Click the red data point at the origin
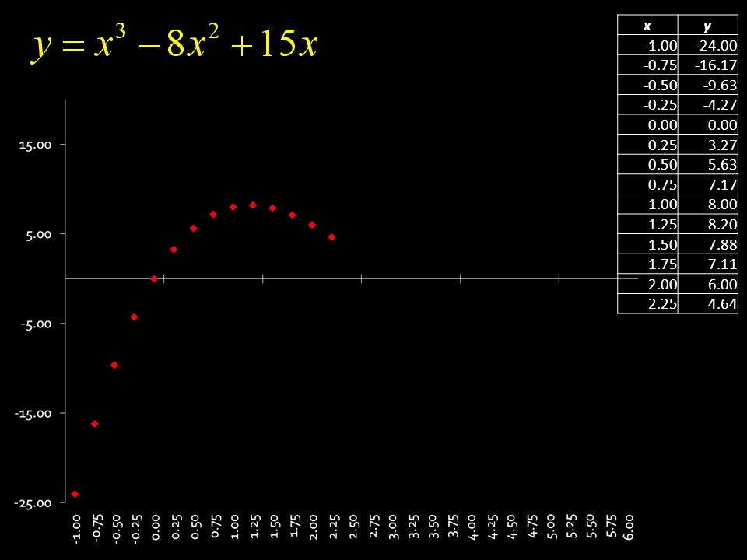Screen dimensions: 747x560 [x=154, y=278]
